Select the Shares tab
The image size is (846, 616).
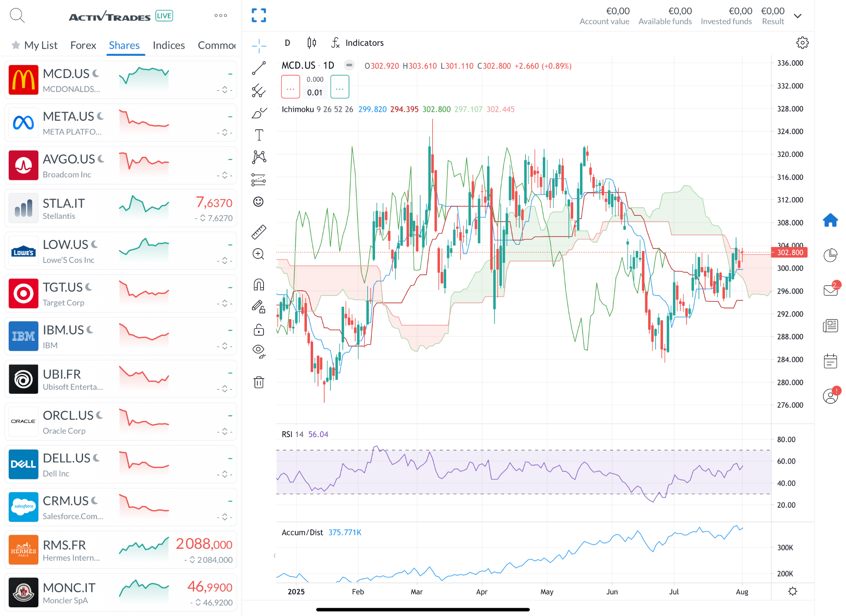tap(124, 45)
